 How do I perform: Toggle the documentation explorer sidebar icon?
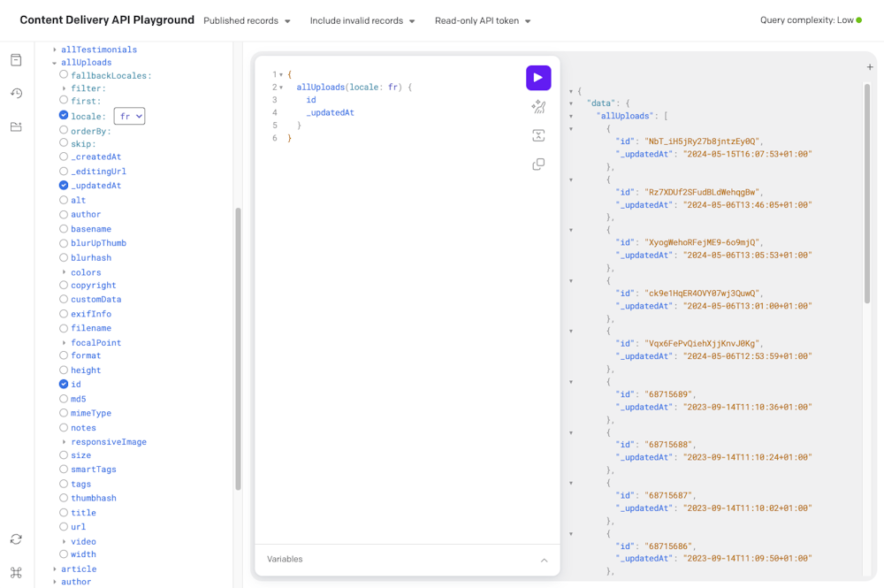[16, 60]
